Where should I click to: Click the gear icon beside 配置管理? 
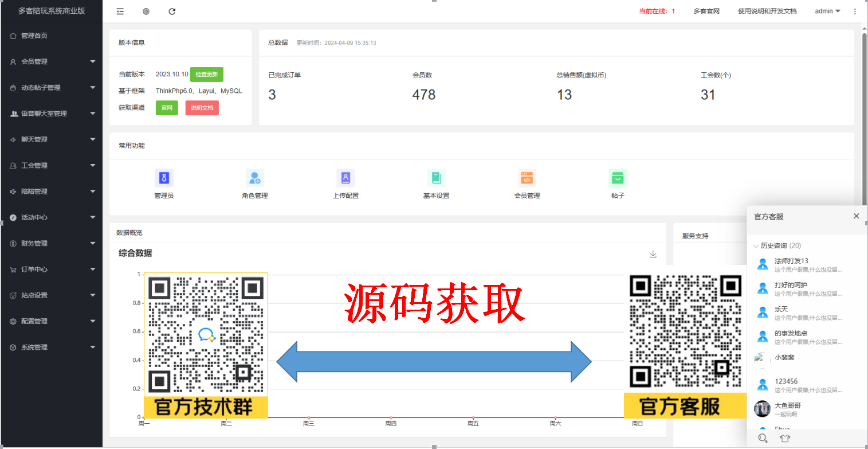(x=13, y=321)
